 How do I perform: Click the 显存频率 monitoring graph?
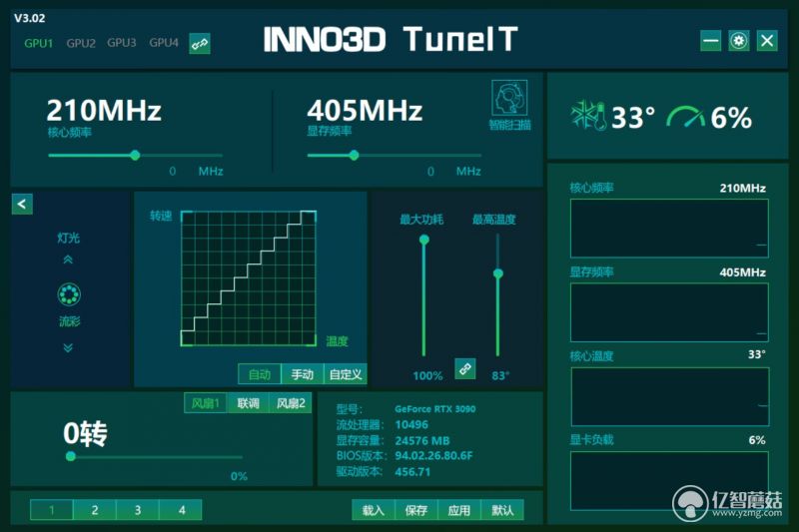click(669, 312)
